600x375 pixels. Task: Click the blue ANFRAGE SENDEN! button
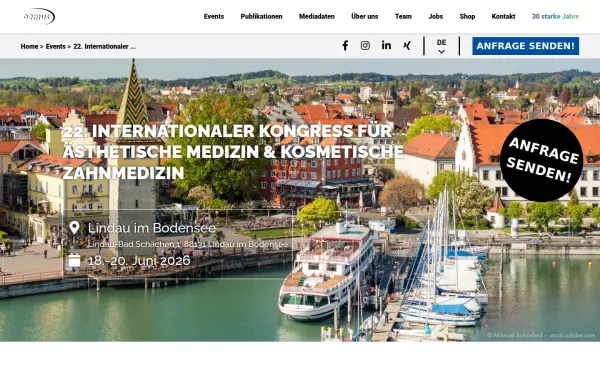tap(525, 46)
